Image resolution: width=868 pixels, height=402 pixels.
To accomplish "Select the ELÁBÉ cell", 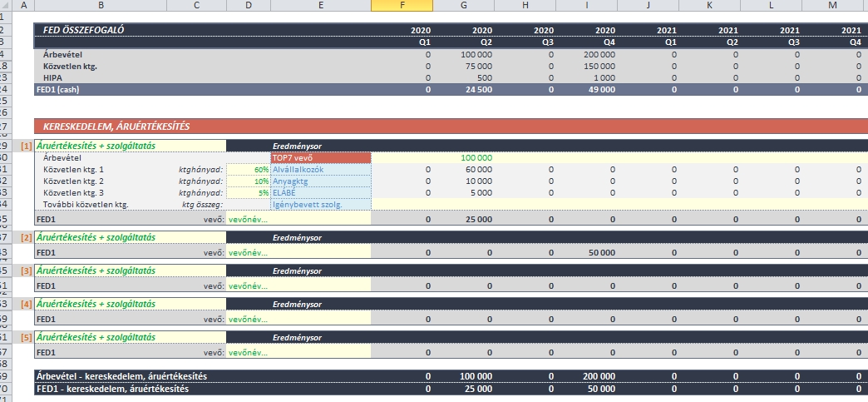I will pos(321,192).
